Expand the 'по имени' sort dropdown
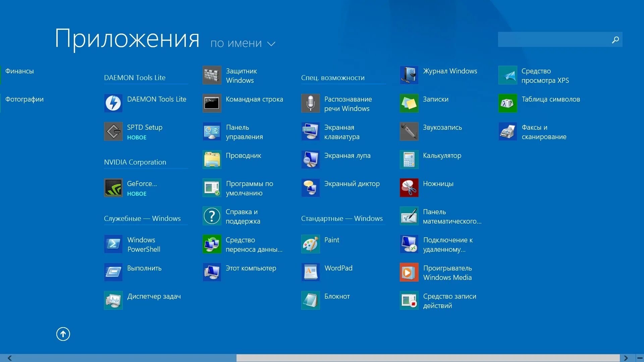Viewport: 644px width, 362px height. coord(243,43)
